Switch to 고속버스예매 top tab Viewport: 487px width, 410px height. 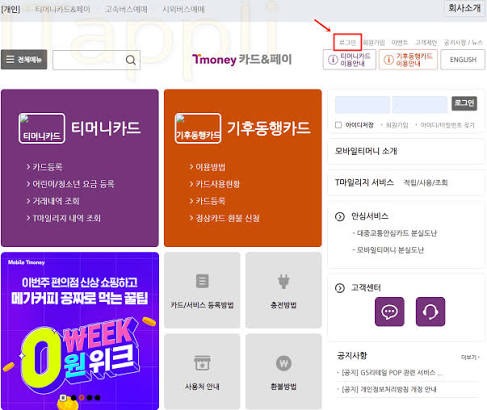[126, 9]
